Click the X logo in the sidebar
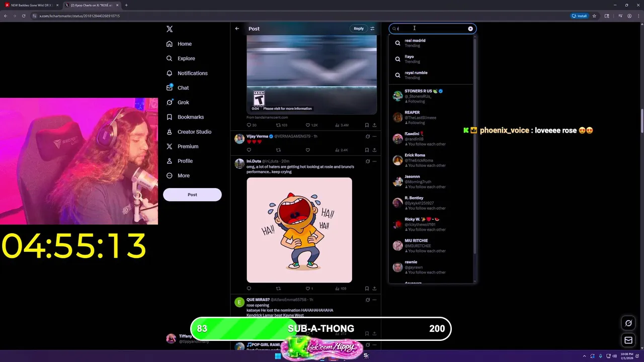644x362 pixels. [x=170, y=29]
